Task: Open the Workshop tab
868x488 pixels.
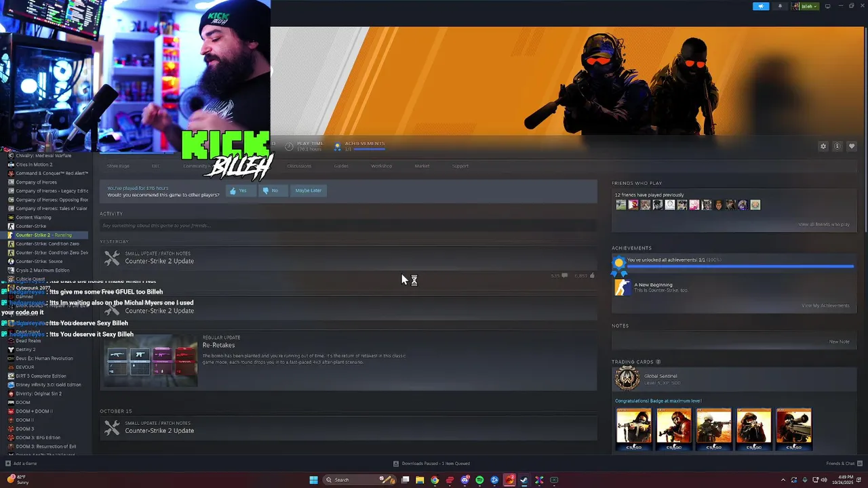Action: point(381,166)
